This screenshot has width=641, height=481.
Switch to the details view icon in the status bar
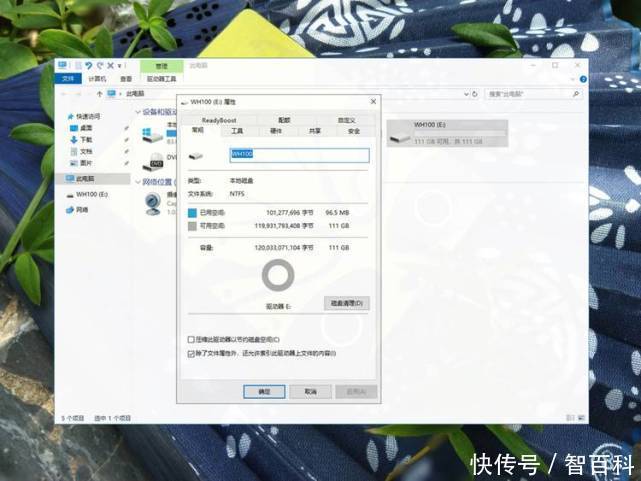click(570, 418)
